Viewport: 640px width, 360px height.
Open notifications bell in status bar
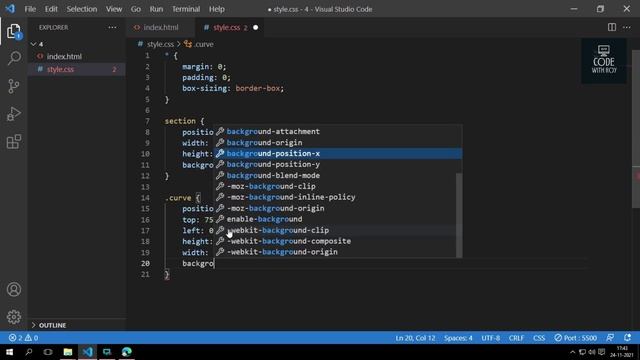pyautogui.click(x=627, y=338)
